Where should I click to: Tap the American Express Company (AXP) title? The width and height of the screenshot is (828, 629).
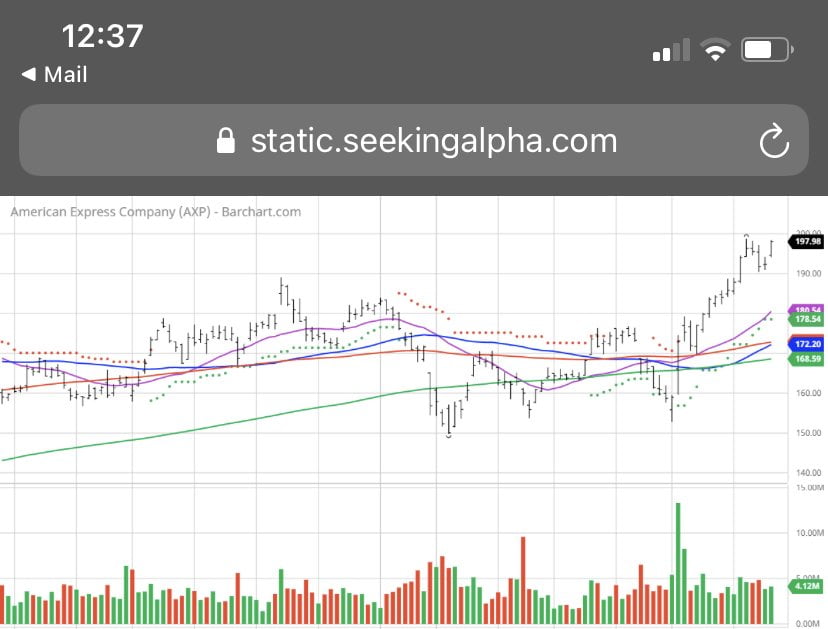(x=110, y=211)
